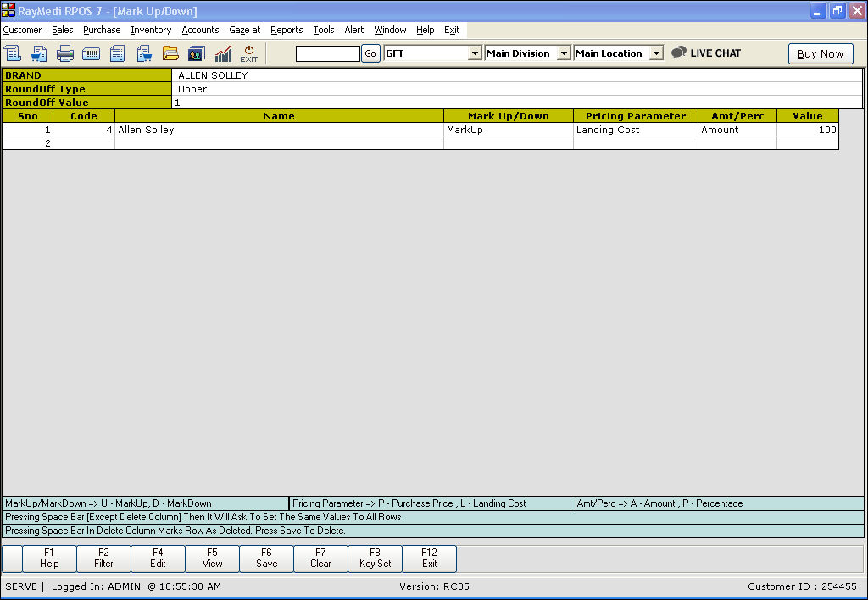Open the Customer menu
This screenshot has width=868, height=600.
tap(22, 30)
